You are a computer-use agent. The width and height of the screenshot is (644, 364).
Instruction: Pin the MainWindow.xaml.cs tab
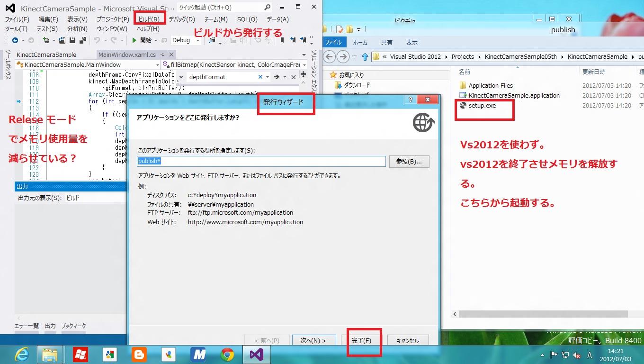pyautogui.click(x=162, y=55)
